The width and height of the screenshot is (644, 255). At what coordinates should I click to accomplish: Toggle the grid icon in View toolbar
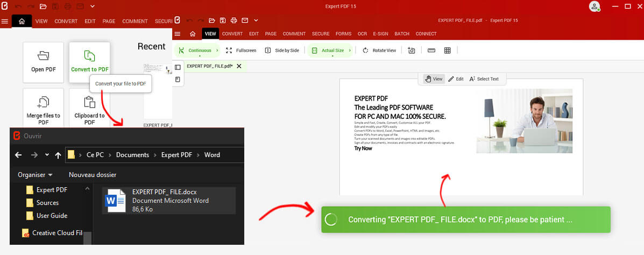[x=448, y=51]
